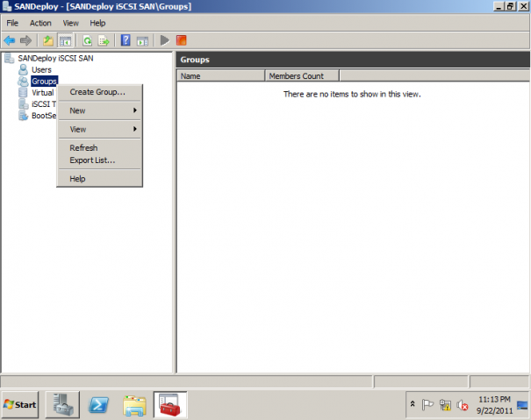Select the SANDeploy iSCSI SAN root label
The height and width of the screenshot is (420, 531).
(x=56, y=58)
